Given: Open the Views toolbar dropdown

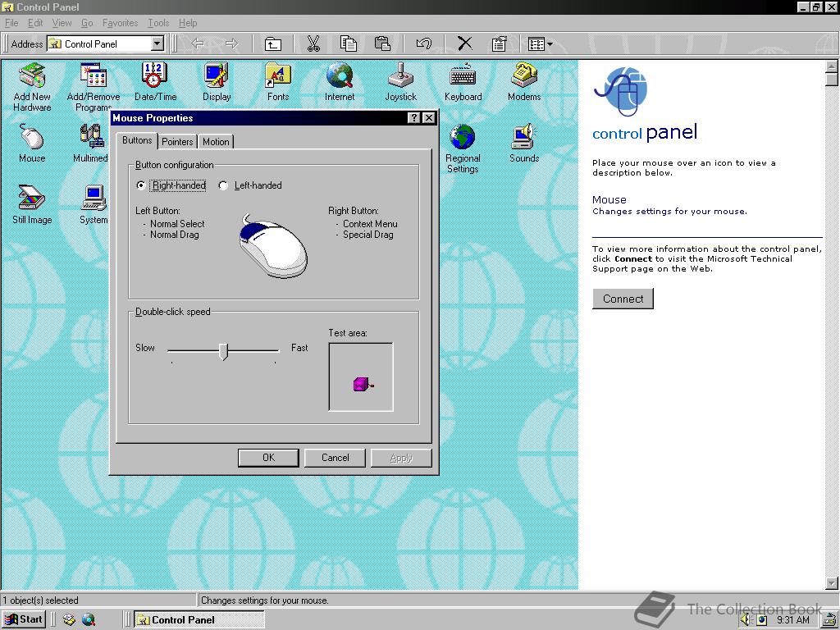Looking at the screenshot, I should (x=540, y=43).
